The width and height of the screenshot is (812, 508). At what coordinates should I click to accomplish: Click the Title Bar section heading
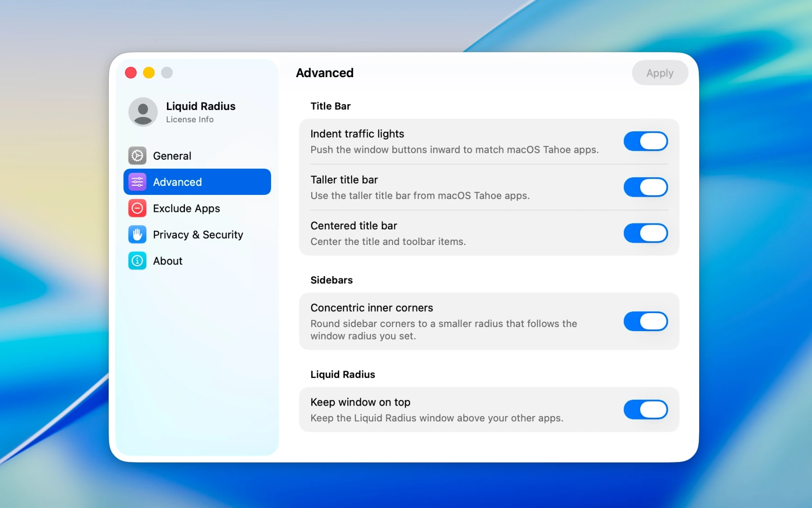pos(331,106)
